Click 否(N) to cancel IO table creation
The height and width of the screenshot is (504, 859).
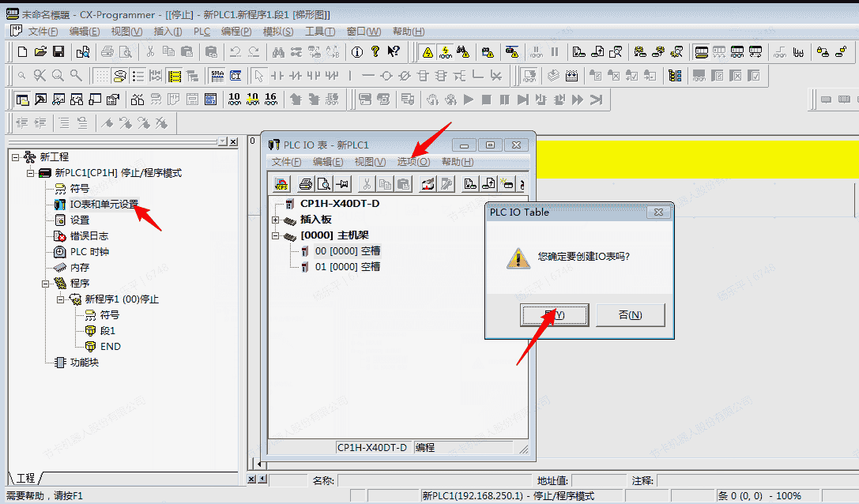(630, 314)
